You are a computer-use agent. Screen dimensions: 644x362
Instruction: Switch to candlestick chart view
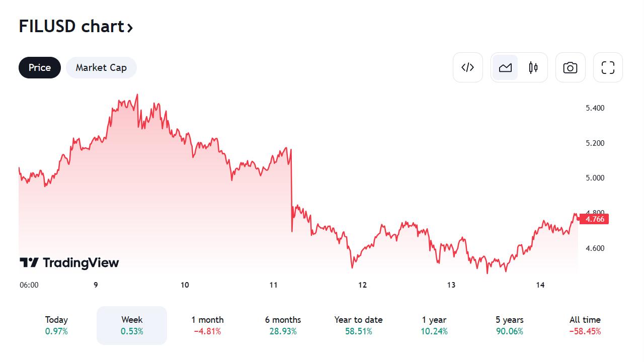(533, 67)
